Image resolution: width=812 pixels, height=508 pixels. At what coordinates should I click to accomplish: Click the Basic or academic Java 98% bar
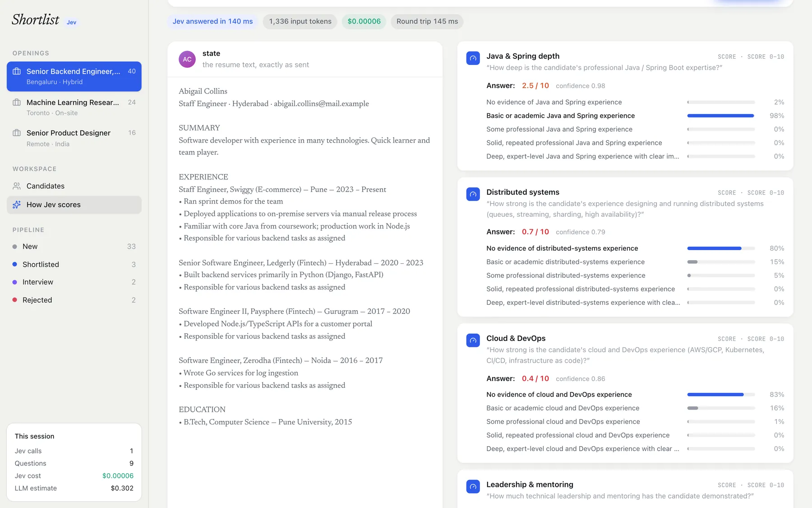tap(721, 116)
